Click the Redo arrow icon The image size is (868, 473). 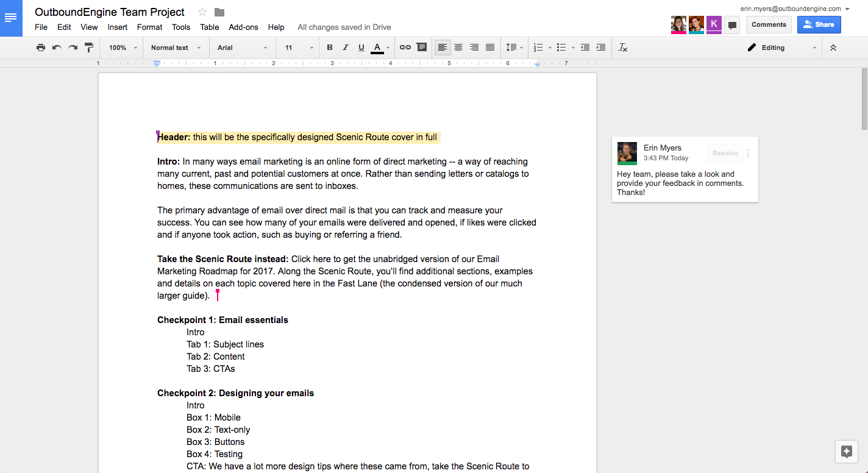73,48
